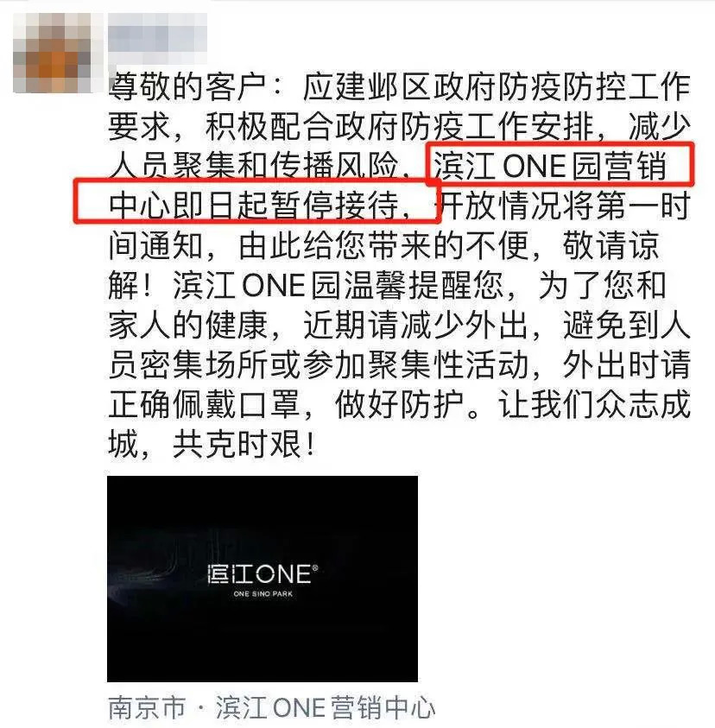Open the blurred profile avatar
The height and width of the screenshot is (728, 715).
[x=53, y=52]
